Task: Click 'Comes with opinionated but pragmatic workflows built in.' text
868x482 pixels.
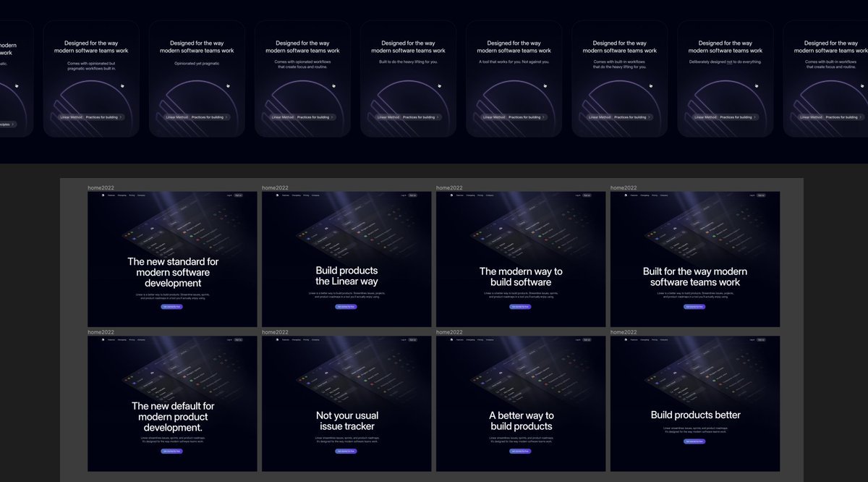Action: (91, 64)
